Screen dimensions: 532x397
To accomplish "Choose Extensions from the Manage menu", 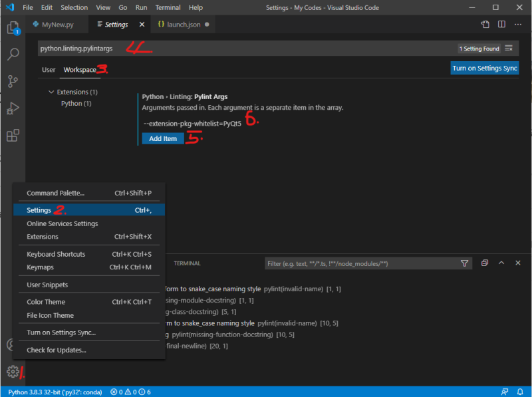I will tap(89, 237).
